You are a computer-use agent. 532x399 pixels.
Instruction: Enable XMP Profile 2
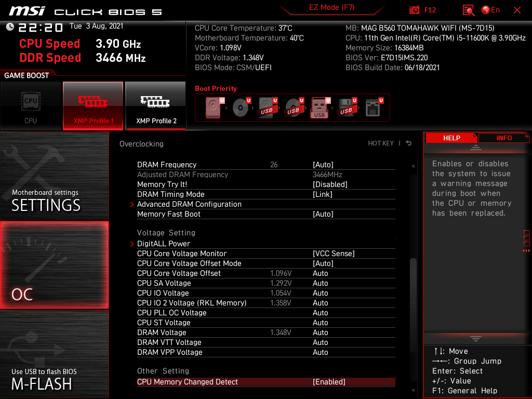(x=156, y=106)
